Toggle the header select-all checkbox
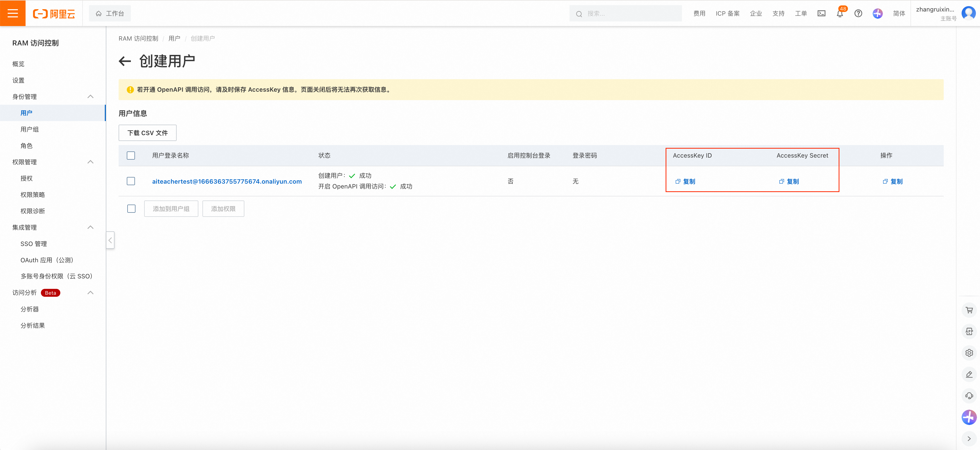This screenshot has width=980, height=450. click(x=131, y=156)
